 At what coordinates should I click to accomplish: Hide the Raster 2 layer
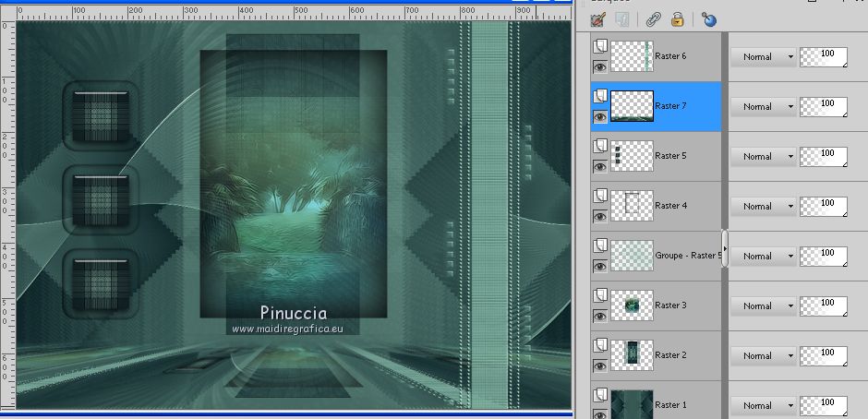(x=600, y=365)
